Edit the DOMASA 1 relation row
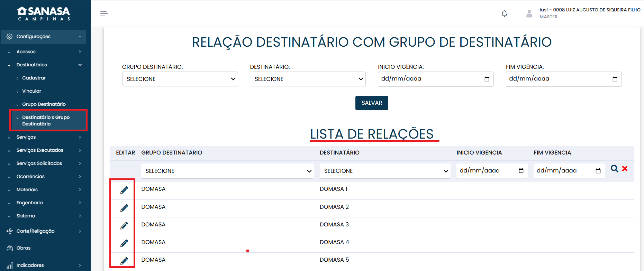The height and width of the screenshot is (271, 644). click(124, 190)
